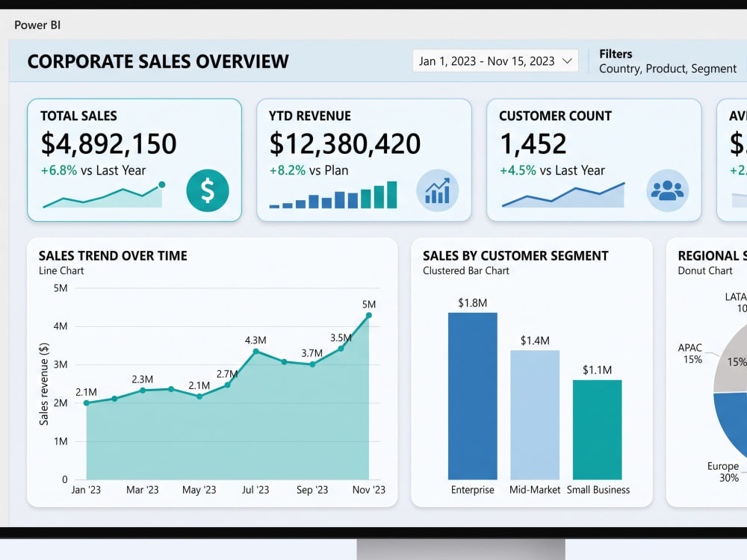
Task: Click the $4,892,150 total sales value
Action: pyautogui.click(x=108, y=143)
